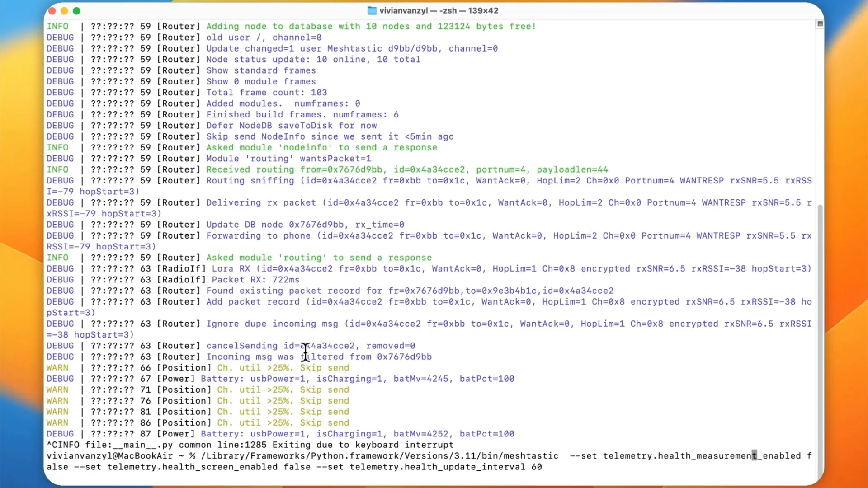Click the 'Battery: usbPower=1' line with batMv=4245
Viewport: 868px width, 488px height.
281,379
